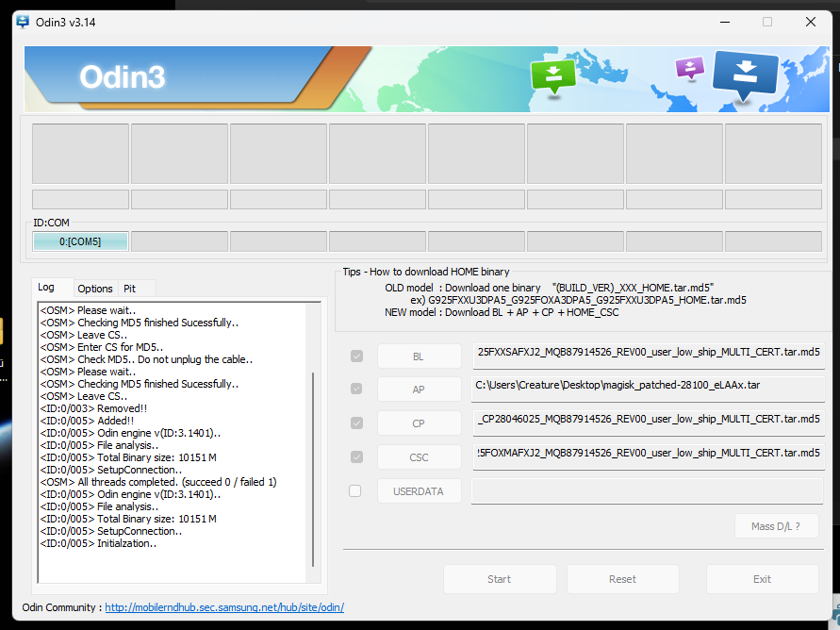
Task: Click the Odin3 app icon in title bar
Action: [x=23, y=22]
